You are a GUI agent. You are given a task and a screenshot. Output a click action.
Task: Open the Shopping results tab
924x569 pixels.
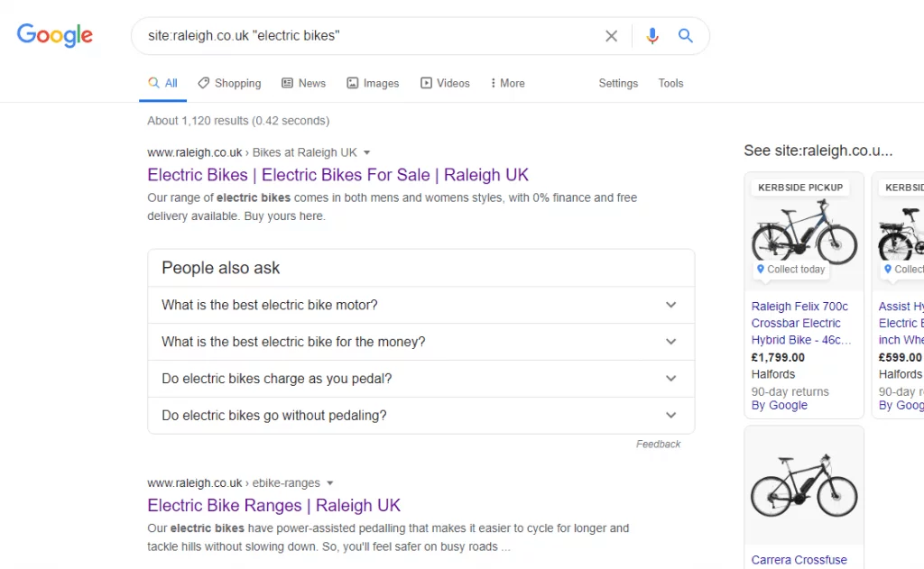point(230,83)
